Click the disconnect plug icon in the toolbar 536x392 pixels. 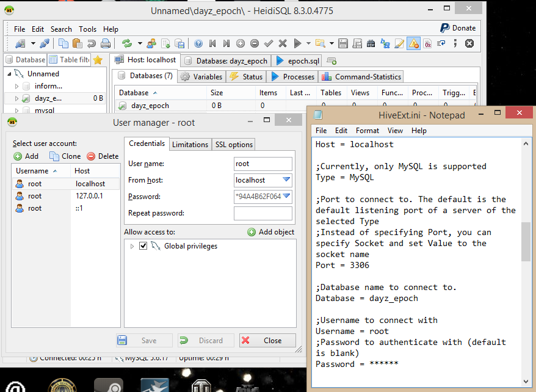click(x=45, y=43)
